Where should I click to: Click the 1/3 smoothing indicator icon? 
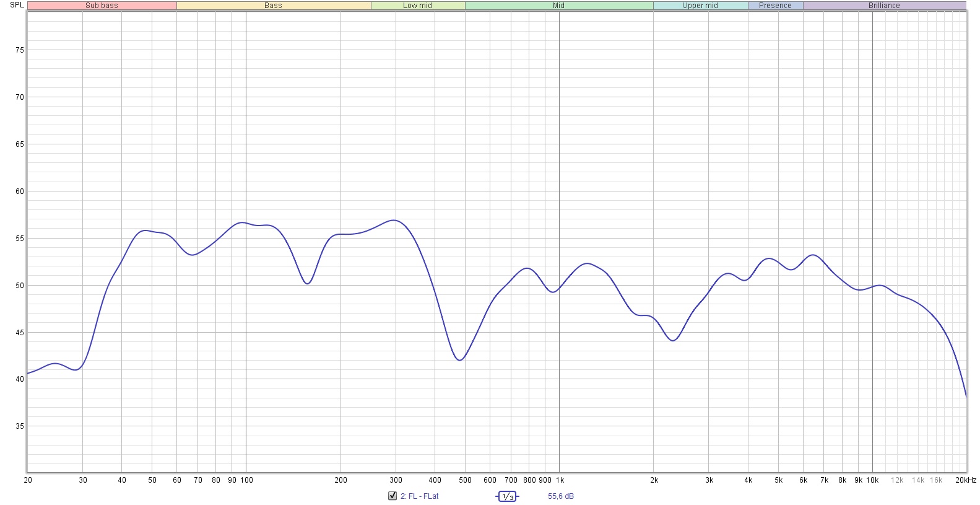pyautogui.click(x=507, y=496)
